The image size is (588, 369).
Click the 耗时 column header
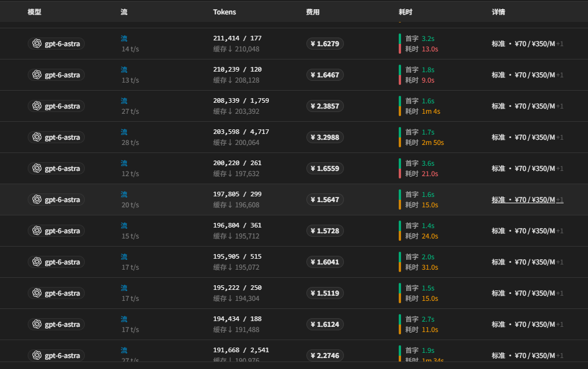point(406,12)
